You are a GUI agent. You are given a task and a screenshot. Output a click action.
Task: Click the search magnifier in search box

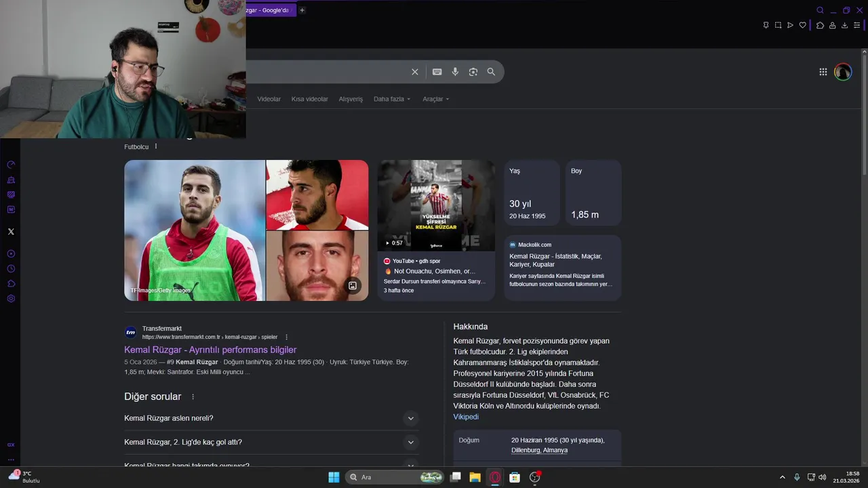tap(491, 72)
